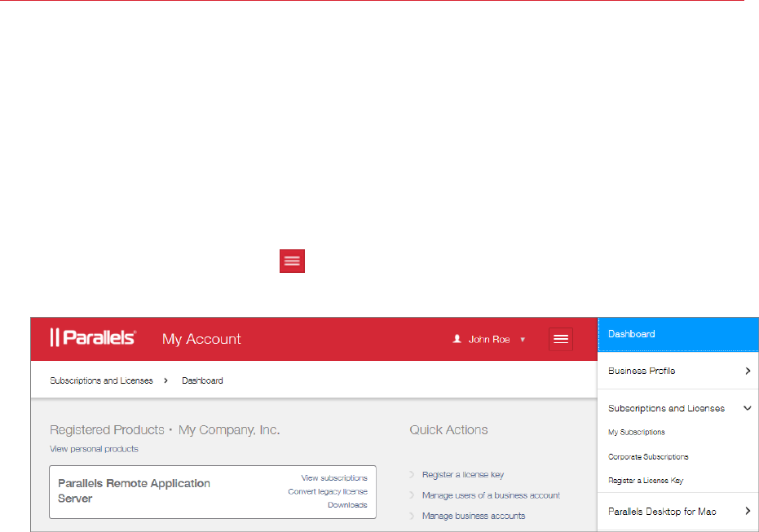This screenshot has width=759, height=532.
Task: Click arrow icon beside Manage users of business account
Action: 412,495
